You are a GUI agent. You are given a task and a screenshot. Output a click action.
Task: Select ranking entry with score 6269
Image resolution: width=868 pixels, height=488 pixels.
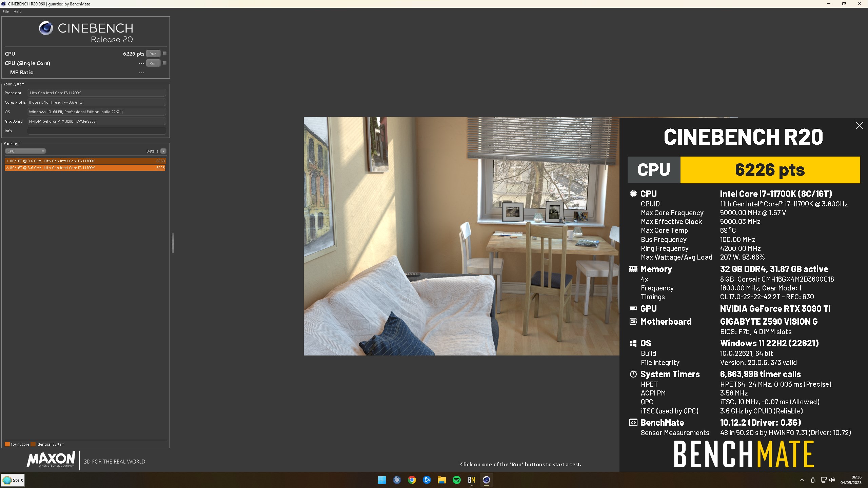click(85, 161)
